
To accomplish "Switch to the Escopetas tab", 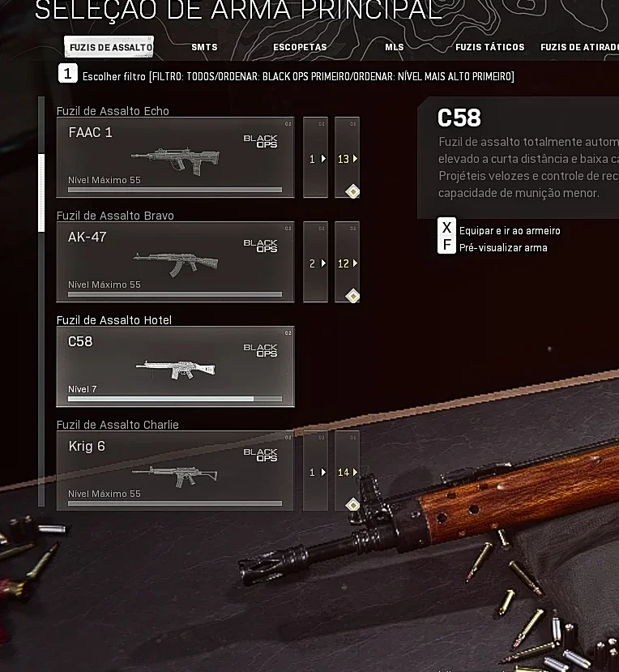I will [300, 47].
